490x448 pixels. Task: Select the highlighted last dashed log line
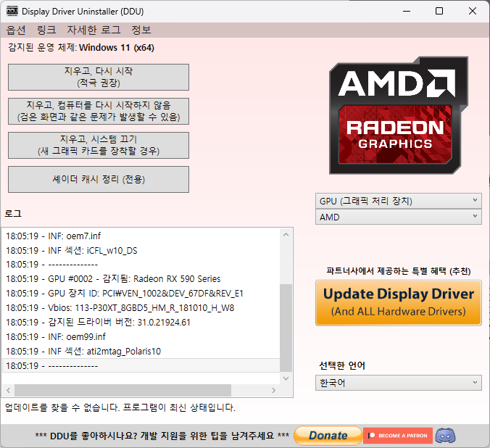point(141,366)
